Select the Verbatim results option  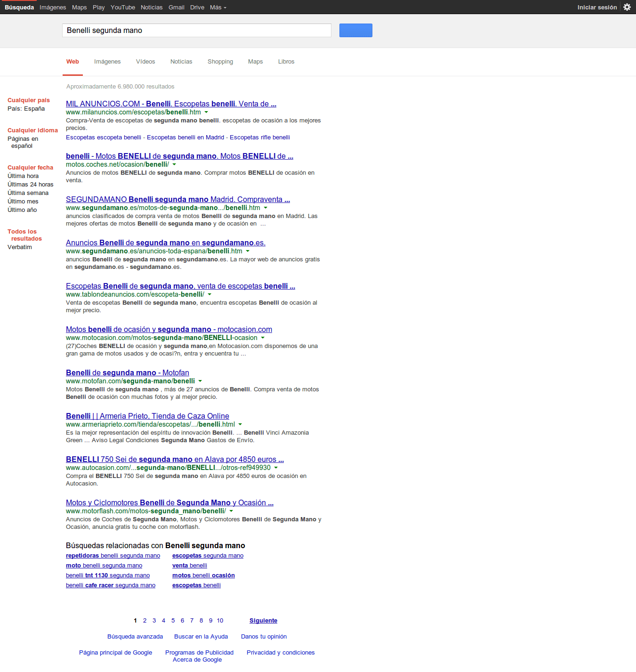tap(20, 247)
